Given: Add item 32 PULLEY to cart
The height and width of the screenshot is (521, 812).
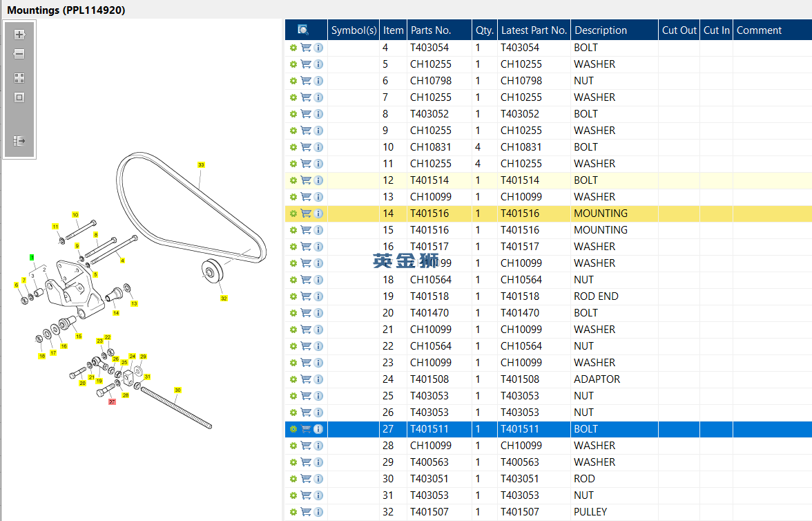Looking at the screenshot, I should (x=306, y=512).
